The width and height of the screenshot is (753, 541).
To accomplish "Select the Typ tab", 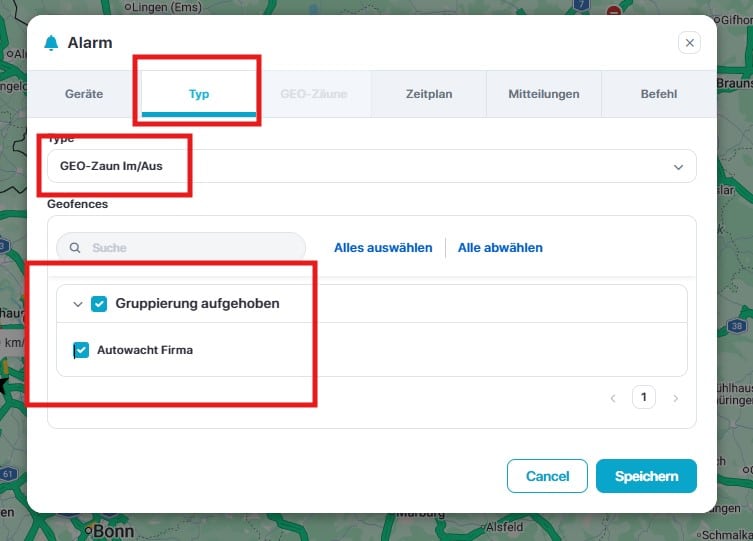I will [x=199, y=95].
